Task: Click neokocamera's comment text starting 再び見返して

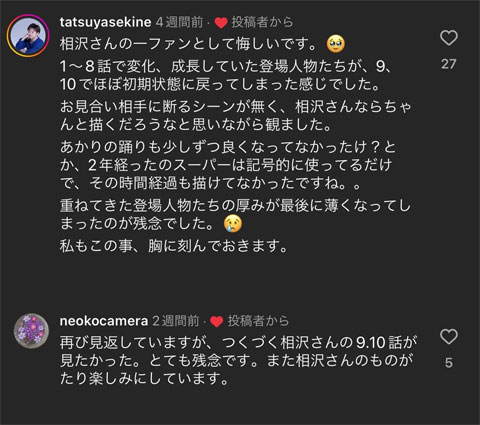Action: [238, 360]
